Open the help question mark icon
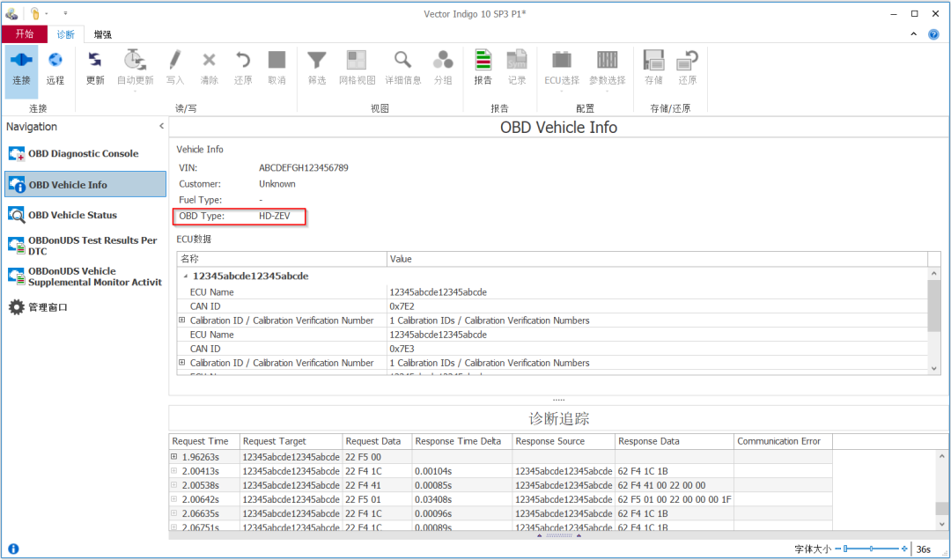The width and height of the screenshot is (951, 560). (x=933, y=34)
